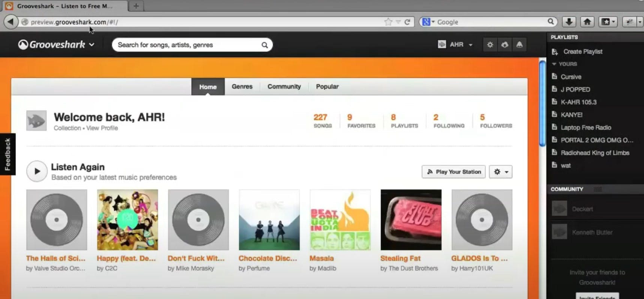
Task: Click artist link The Dust Brothers
Action: 413,269
